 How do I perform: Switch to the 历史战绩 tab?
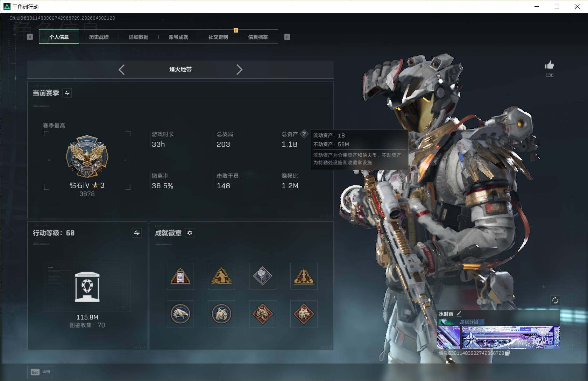(99, 37)
